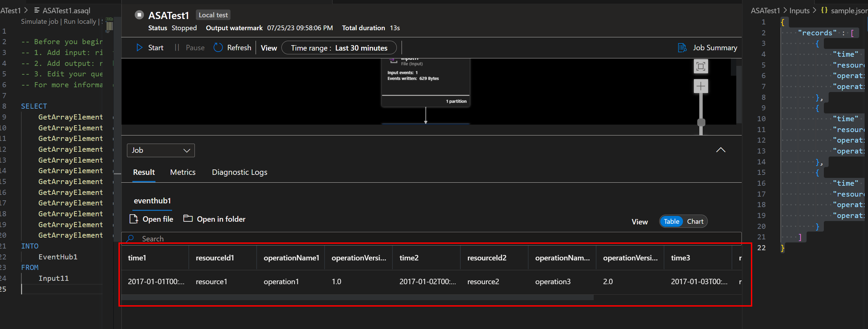This screenshot has width=868, height=329.
Task: Click the sample.json file icon in breadcrumb
Action: pos(824,11)
